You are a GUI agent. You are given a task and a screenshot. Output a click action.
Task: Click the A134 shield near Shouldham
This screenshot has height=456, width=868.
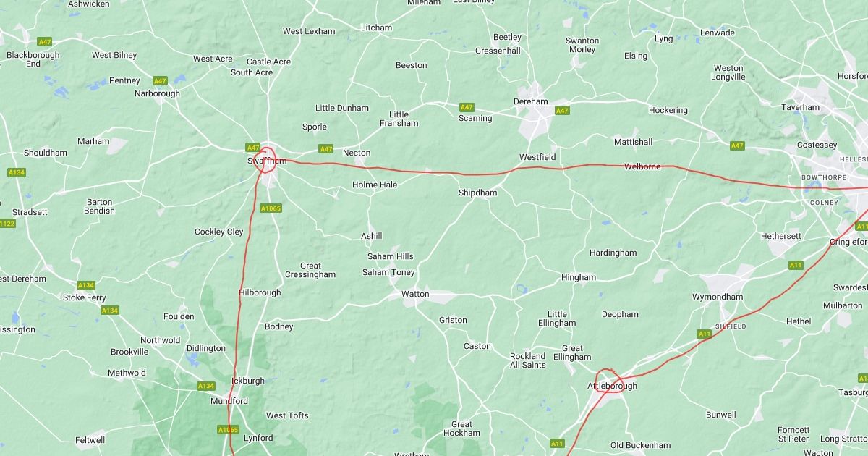click(16, 172)
